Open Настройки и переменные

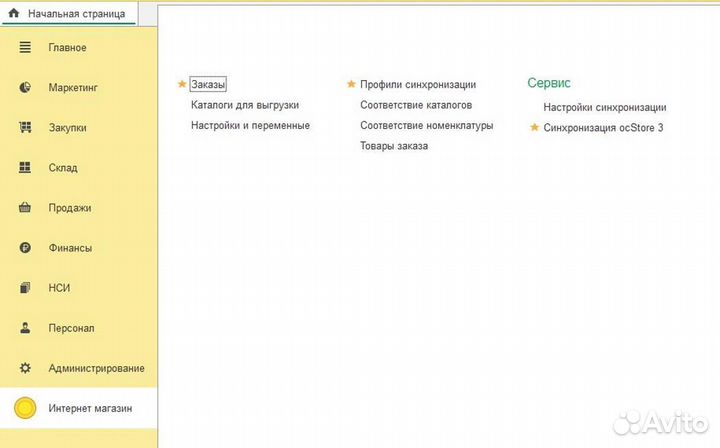pos(250,125)
